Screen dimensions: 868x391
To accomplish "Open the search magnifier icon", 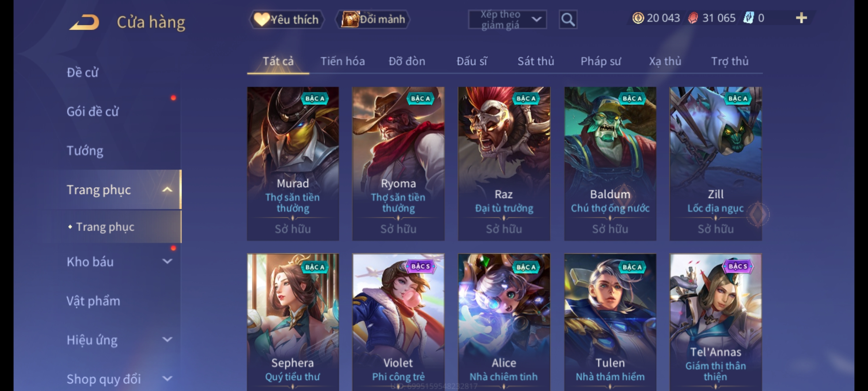I will click(x=568, y=19).
